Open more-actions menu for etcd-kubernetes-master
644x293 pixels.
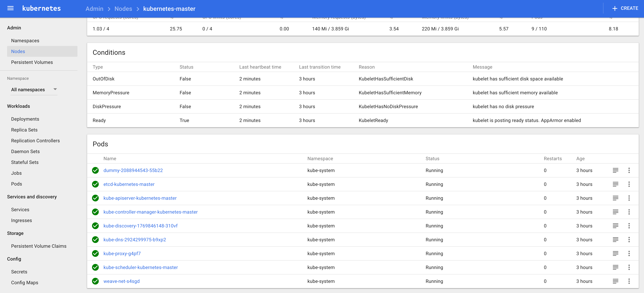click(x=629, y=184)
